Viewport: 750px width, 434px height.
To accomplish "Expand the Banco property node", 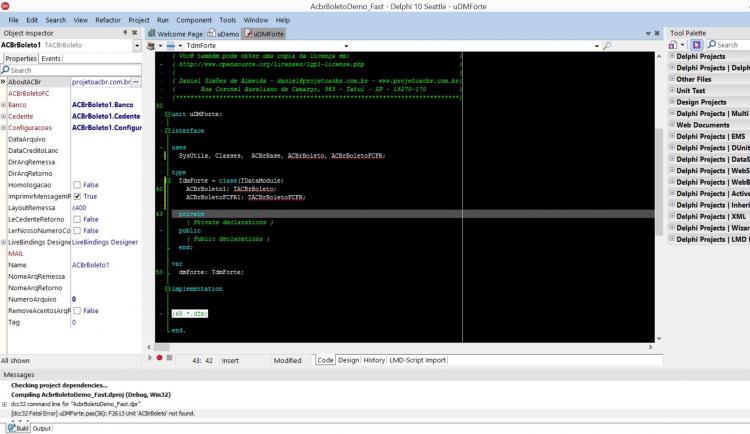I will [4, 105].
